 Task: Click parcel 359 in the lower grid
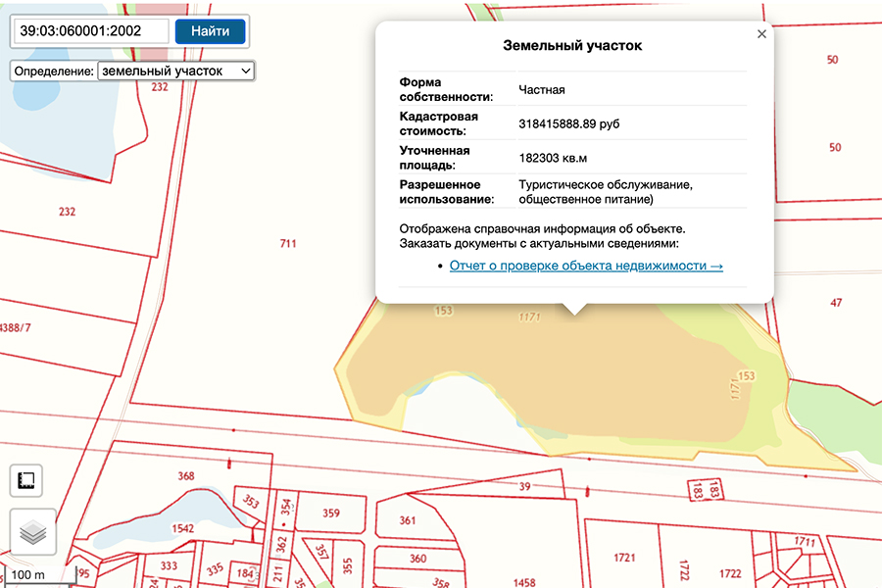point(332,513)
